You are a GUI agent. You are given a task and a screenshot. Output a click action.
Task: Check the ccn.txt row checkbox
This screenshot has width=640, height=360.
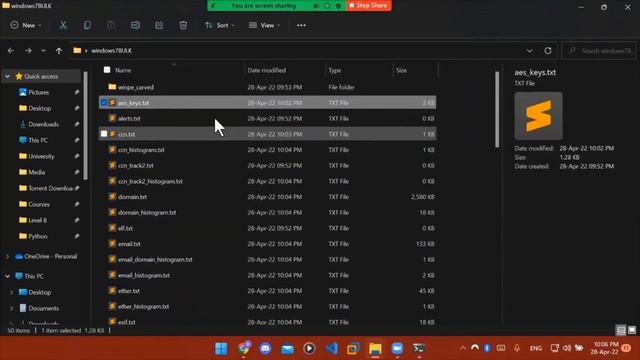[104, 134]
